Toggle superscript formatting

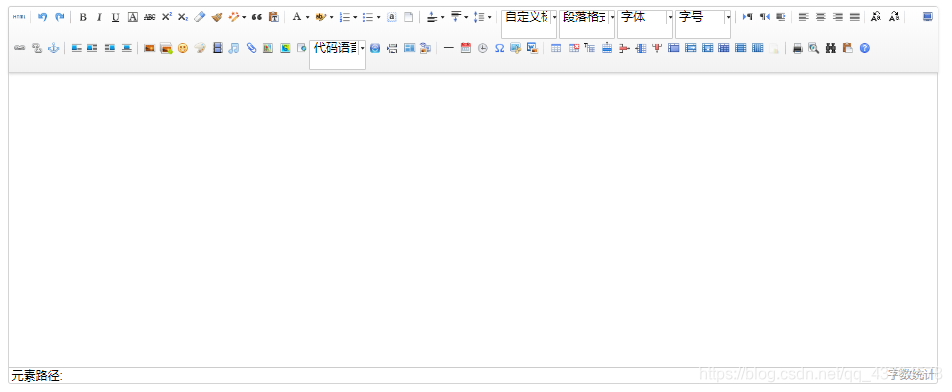(x=166, y=17)
